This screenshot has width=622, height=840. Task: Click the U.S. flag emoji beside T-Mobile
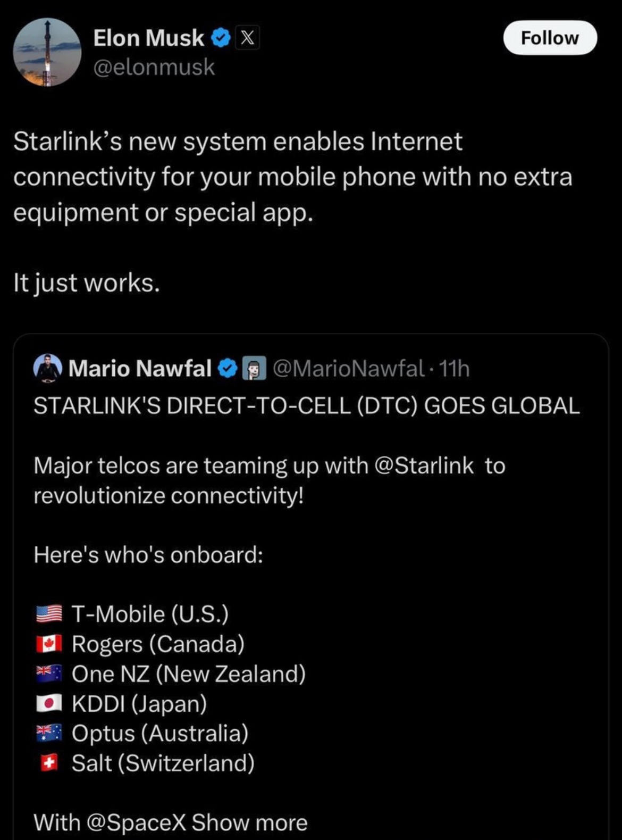coord(49,614)
